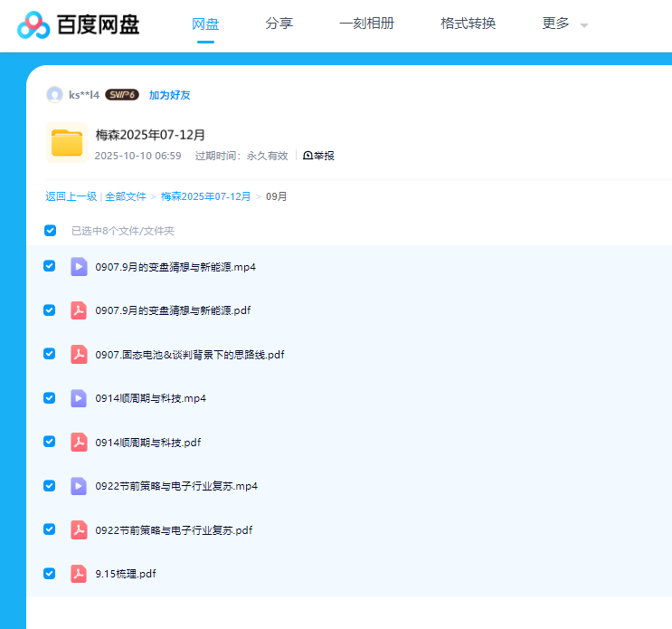
Task: Click the yellow shared folder icon
Action: click(66, 143)
